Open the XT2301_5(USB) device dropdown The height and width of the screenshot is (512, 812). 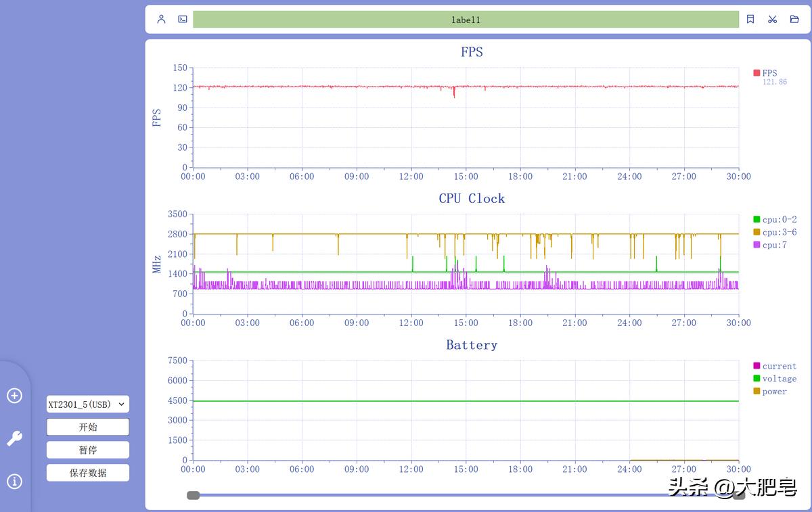pyautogui.click(x=87, y=404)
